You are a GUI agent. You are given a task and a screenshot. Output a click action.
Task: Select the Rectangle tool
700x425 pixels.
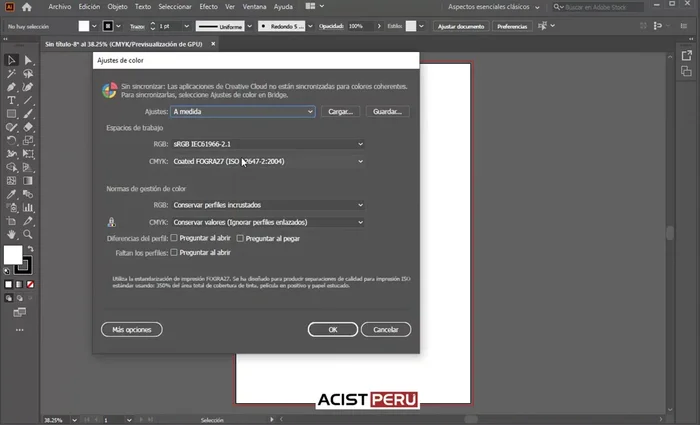11,114
